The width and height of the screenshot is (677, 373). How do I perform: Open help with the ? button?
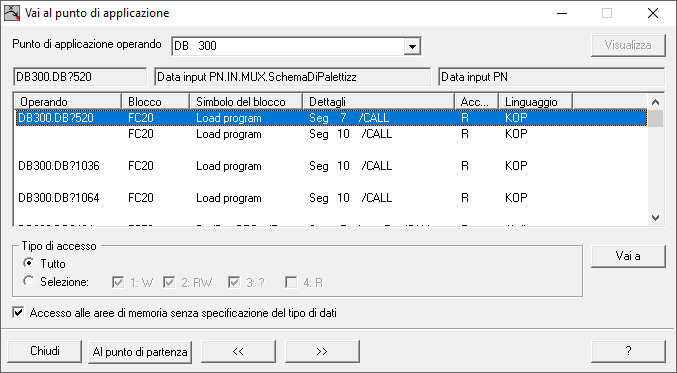coord(628,351)
